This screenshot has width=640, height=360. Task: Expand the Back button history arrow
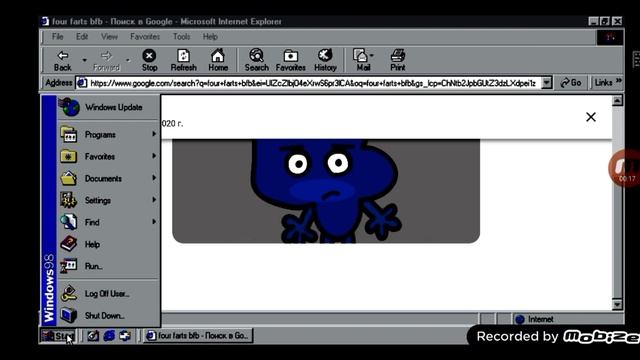click(x=84, y=60)
